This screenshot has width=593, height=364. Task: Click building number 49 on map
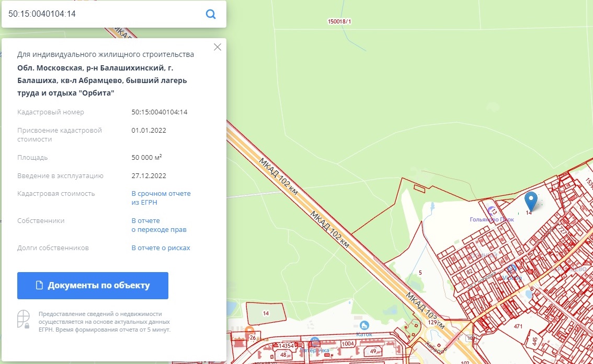(x=373, y=351)
